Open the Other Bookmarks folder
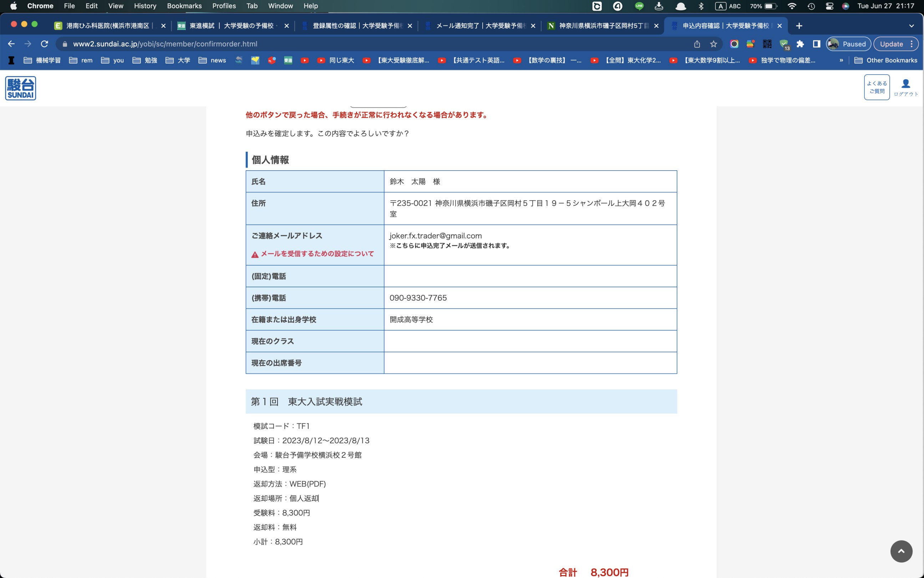 coord(885,60)
